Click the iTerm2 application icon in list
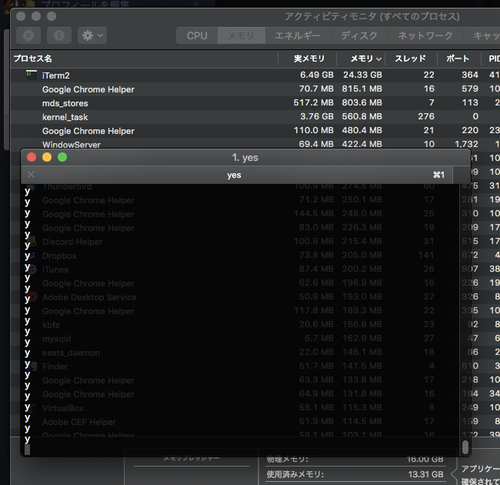Viewport: 500px width, 485px height. pos(31,75)
